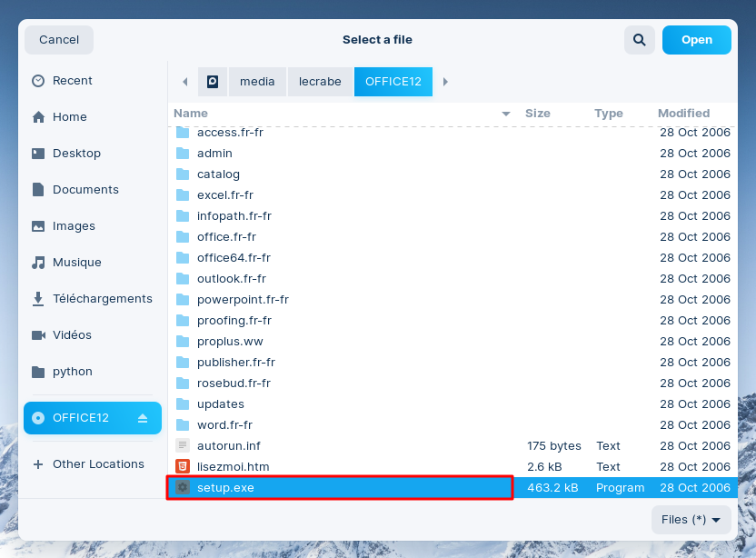
Task: Toggle sort order arrow in Name column
Action: point(506,114)
